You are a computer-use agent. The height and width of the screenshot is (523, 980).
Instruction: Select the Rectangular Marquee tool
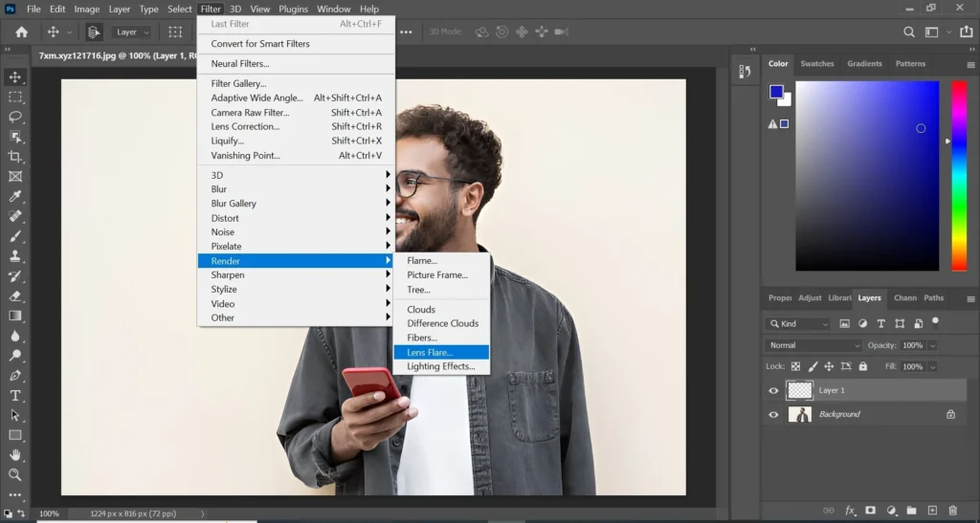pyautogui.click(x=15, y=97)
